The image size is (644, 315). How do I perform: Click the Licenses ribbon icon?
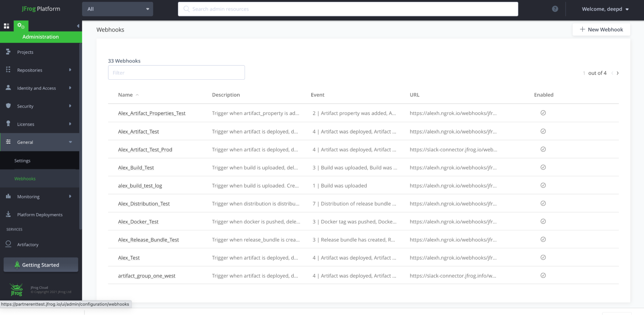pyautogui.click(x=8, y=124)
